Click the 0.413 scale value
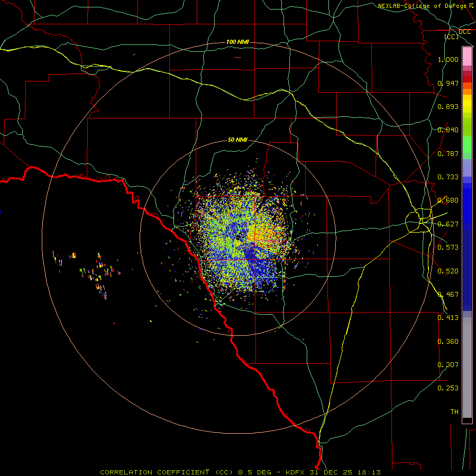This screenshot has height=476, width=476. (x=448, y=318)
